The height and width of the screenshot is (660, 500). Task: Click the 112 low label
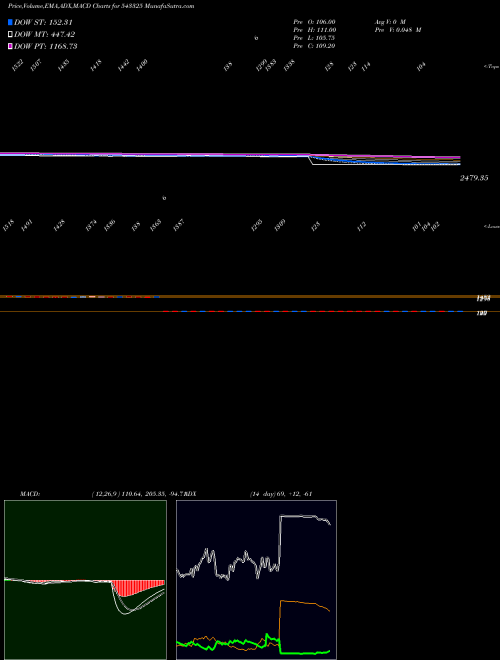[362, 226]
